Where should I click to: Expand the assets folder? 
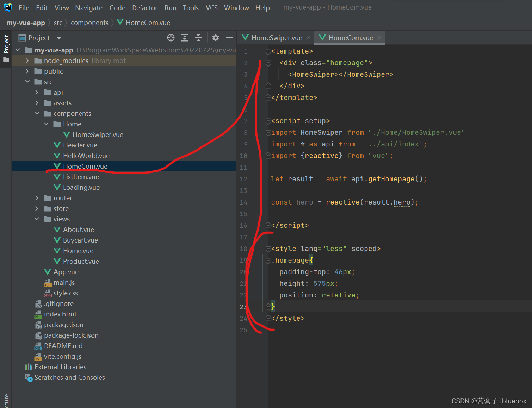(37, 103)
